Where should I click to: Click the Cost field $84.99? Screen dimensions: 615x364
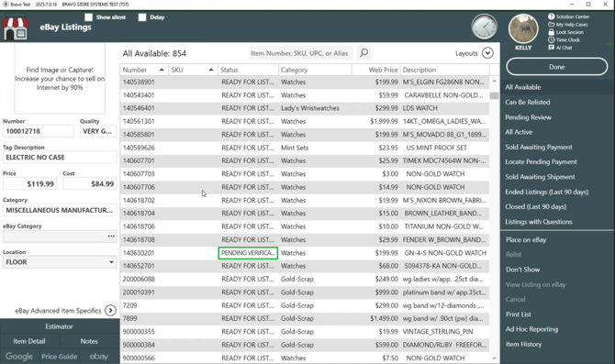(x=89, y=183)
